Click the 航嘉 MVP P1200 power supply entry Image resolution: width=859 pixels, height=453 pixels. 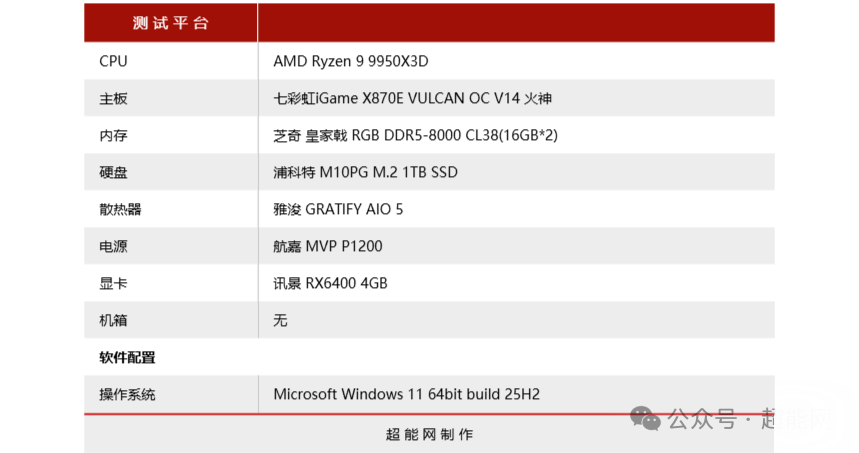point(328,246)
